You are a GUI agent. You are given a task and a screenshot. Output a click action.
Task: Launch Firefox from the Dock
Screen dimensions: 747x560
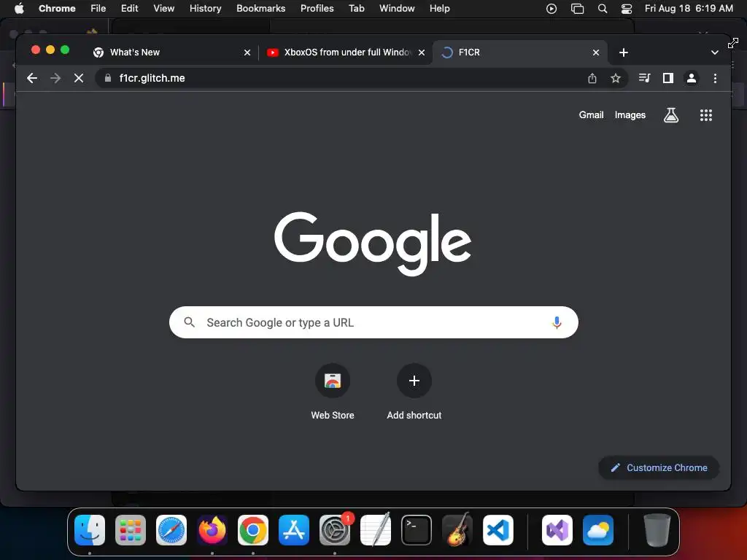[212, 530]
